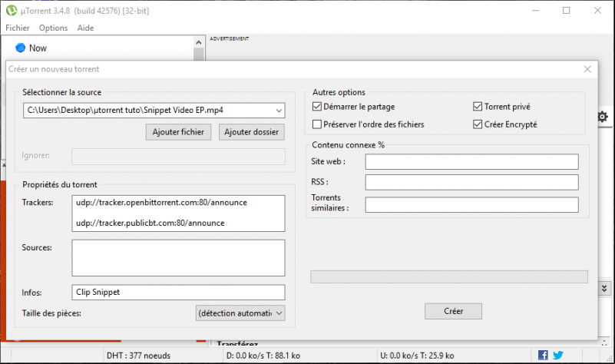Click the U: 0.0 ko/s upload status
This screenshot has width=615, height=364.
417,356
